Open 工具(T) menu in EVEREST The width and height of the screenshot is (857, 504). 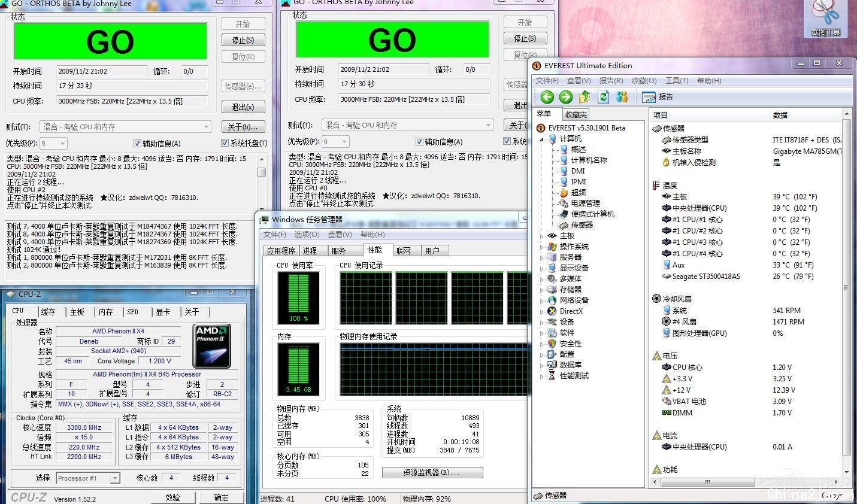click(x=677, y=81)
